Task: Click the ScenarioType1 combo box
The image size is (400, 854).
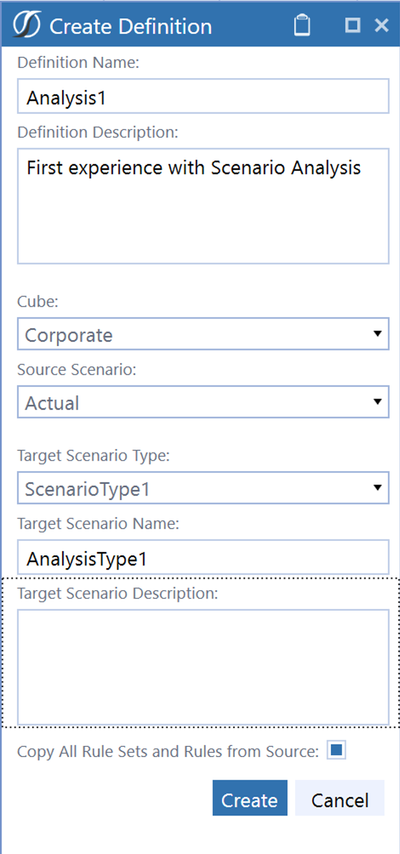Action: click(x=203, y=487)
